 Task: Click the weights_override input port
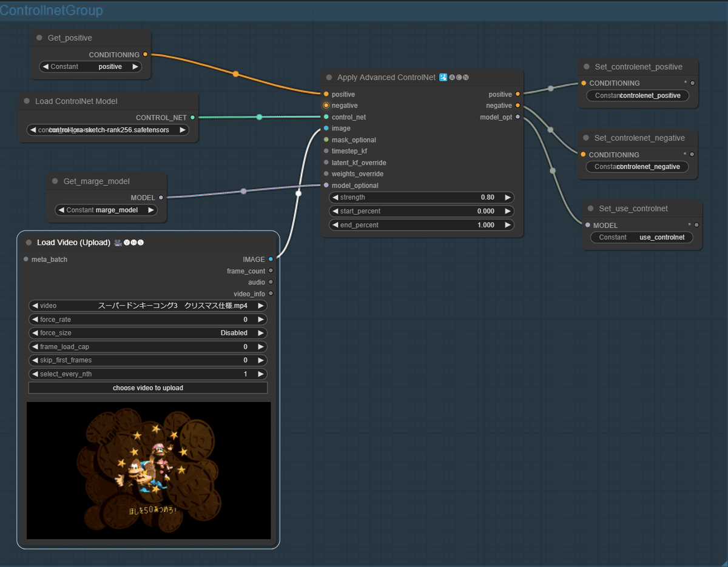[x=326, y=174]
